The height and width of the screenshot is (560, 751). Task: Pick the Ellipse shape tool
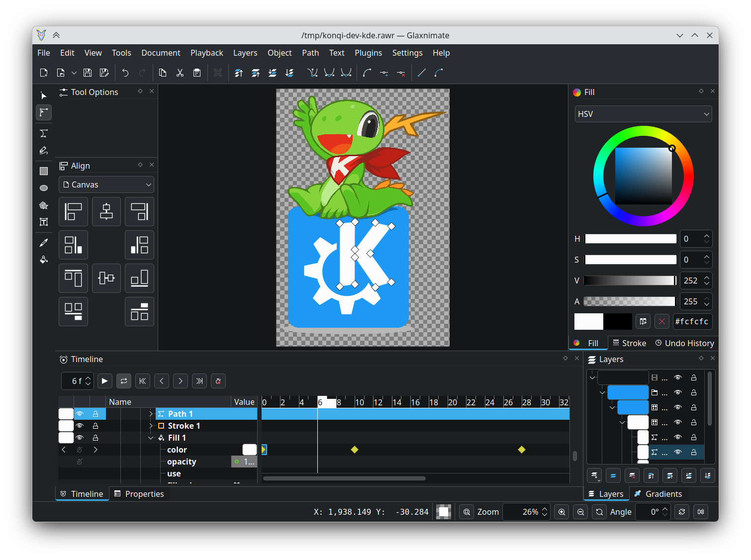click(x=43, y=188)
